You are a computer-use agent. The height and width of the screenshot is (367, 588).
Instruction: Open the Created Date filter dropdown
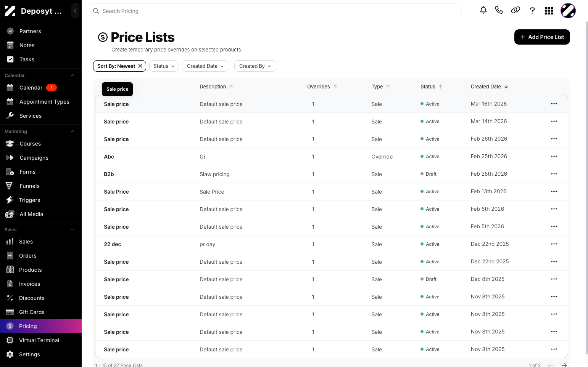point(205,66)
